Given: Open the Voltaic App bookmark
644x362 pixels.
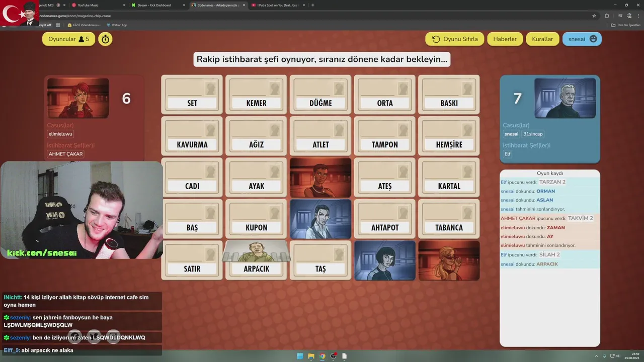Looking at the screenshot, I should (x=117, y=25).
